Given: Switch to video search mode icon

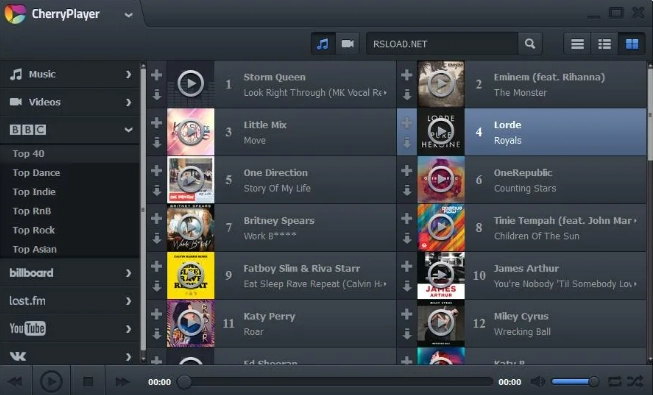Looking at the screenshot, I should coord(347,44).
